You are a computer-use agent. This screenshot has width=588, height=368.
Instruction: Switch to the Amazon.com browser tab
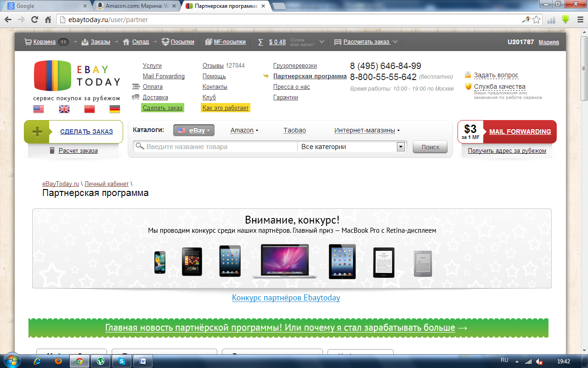click(136, 6)
